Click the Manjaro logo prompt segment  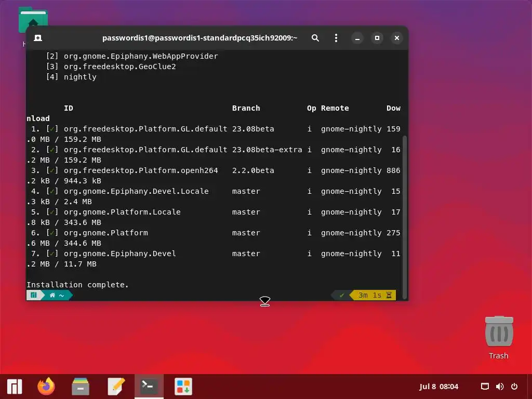pyautogui.click(x=34, y=295)
